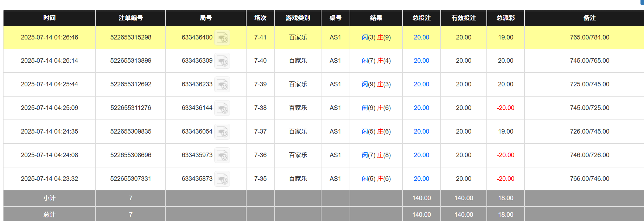Click replay icon beside round 633436233
The height and width of the screenshot is (221, 644).
222,85
